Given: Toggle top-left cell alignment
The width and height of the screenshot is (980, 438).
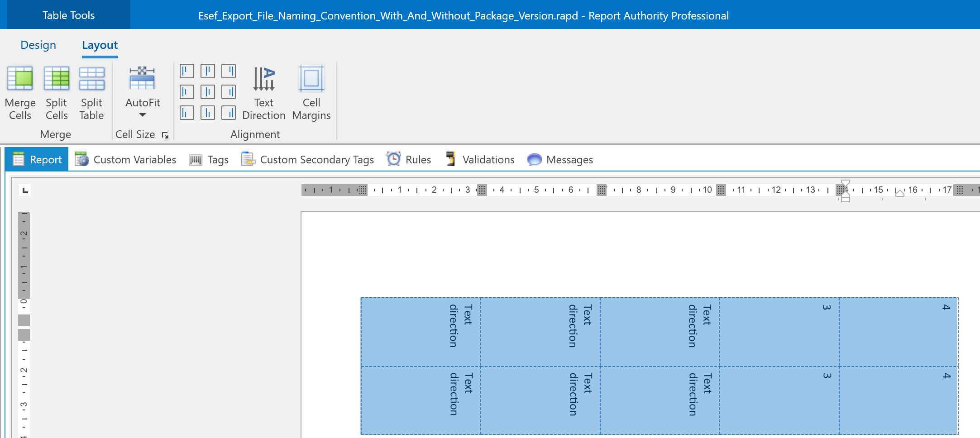Looking at the screenshot, I should [x=187, y=71].
